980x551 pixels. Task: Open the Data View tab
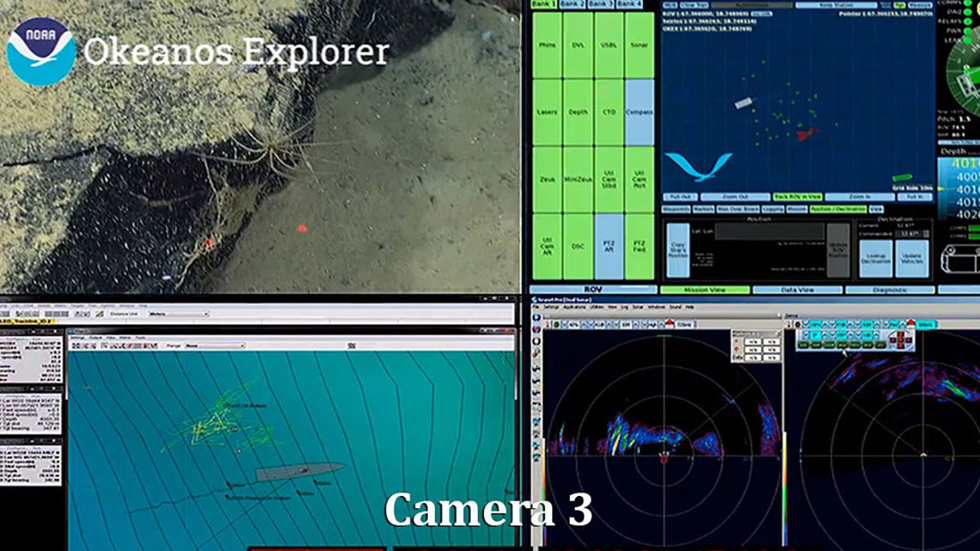click(x=797, y=290)
